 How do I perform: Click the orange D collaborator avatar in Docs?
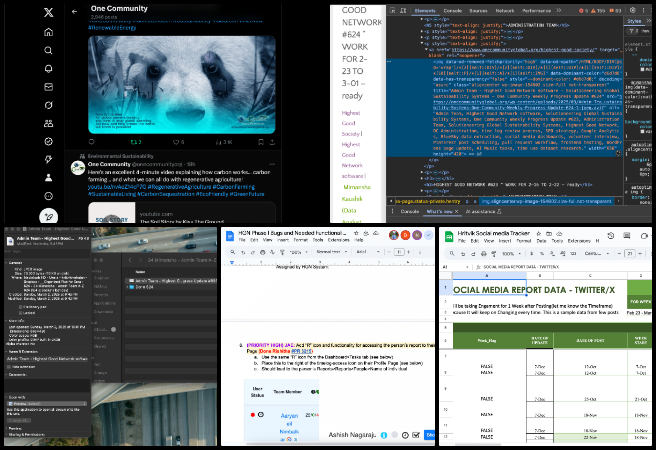[x=405, y=235]
